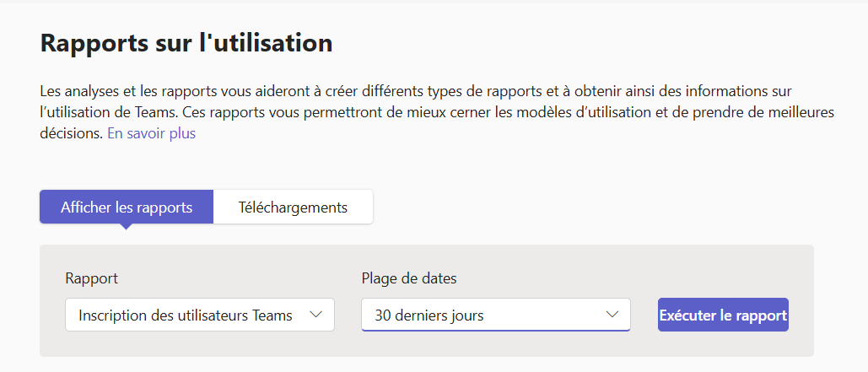Image resolution: width=868 pixels, height=372 pixels.
Task: Click the Inscription des utilisateurs Teams text
Action: (186, 315)
